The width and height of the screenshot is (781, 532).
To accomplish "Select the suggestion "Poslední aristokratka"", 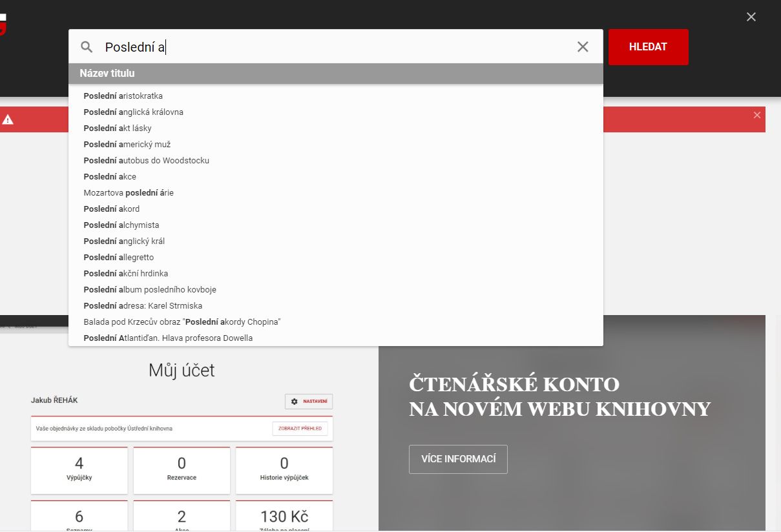I will pyautogui.click(x=123, y=96).
